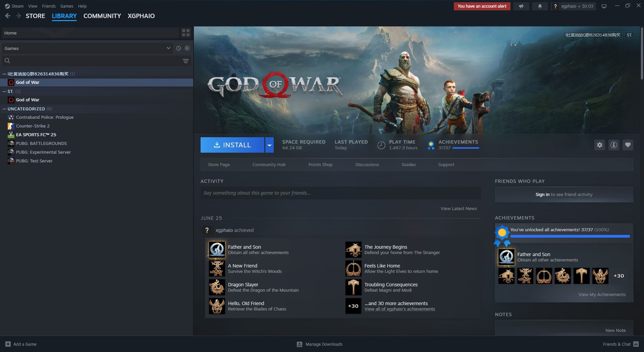Click the Contraband Police: Prologue game icon
This screenshot has height=352, width=644.
pos(11,117)
